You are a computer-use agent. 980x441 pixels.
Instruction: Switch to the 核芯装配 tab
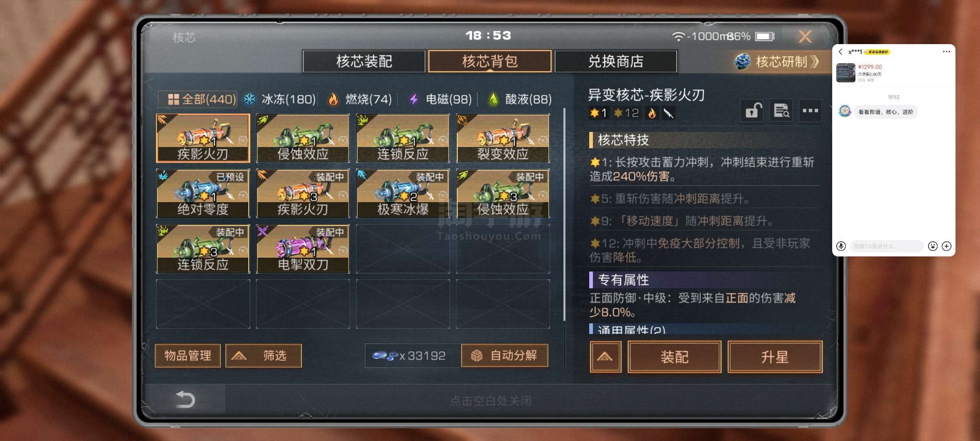point(364,61)
